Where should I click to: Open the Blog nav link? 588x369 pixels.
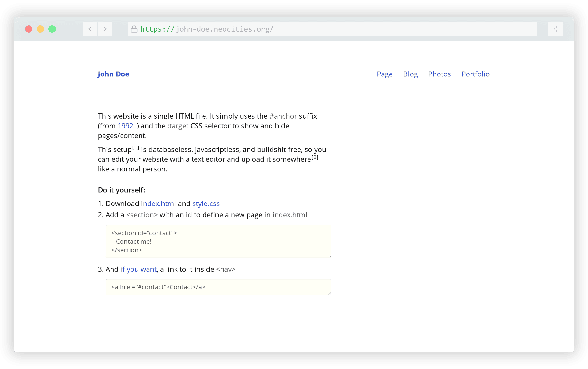pyautogui.click(x=410, y=74)
